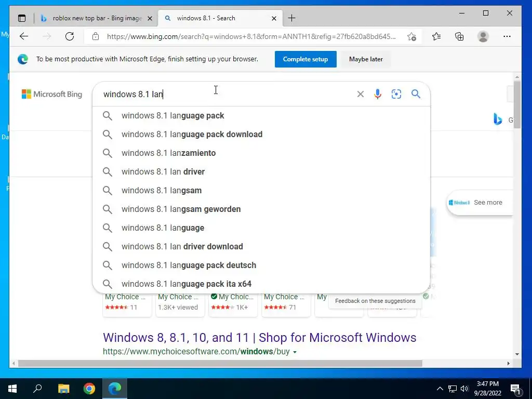
Task: Pick suggestion windows 8.1 lanzamiento
Action: pyautogui.click(x=261, y=153)
